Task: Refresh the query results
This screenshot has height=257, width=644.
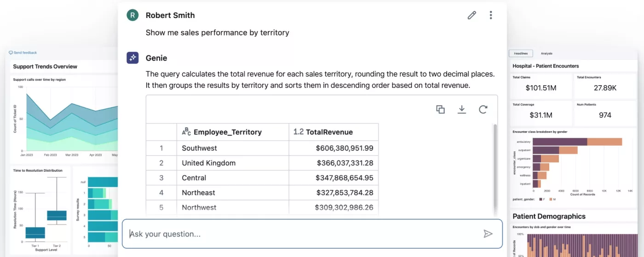Action: pos(483,109)
